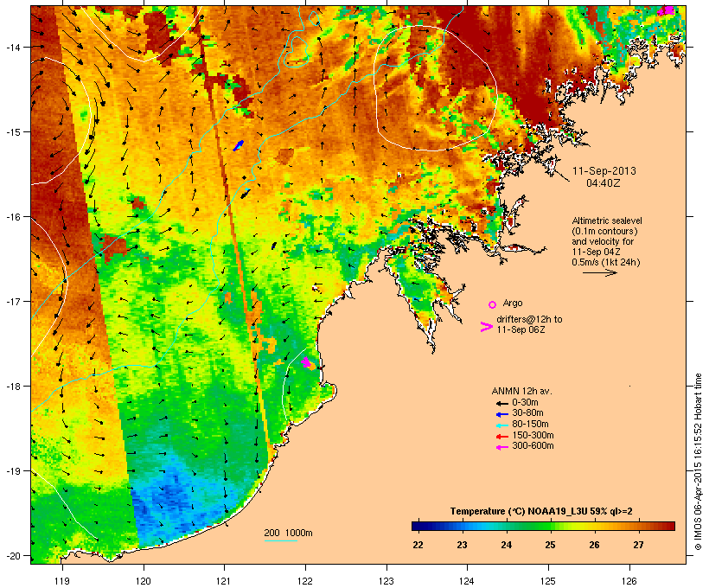Click the red 150-300m legend arrow
The width and height of the screenshot is (709, 588).
tap(502, 437)
